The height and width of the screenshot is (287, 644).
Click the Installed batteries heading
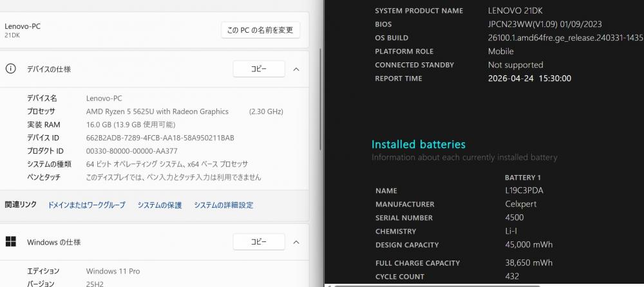coord(419,144)
